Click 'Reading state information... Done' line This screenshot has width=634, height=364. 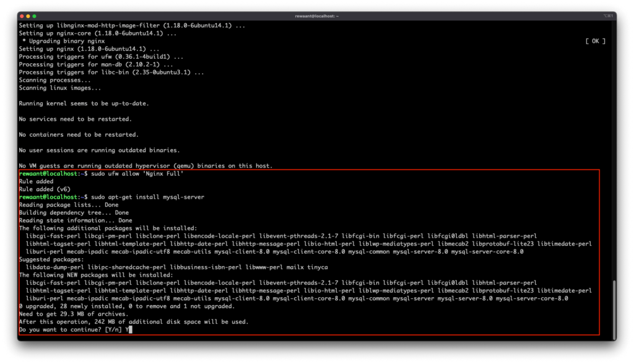[x=76, y=220]
